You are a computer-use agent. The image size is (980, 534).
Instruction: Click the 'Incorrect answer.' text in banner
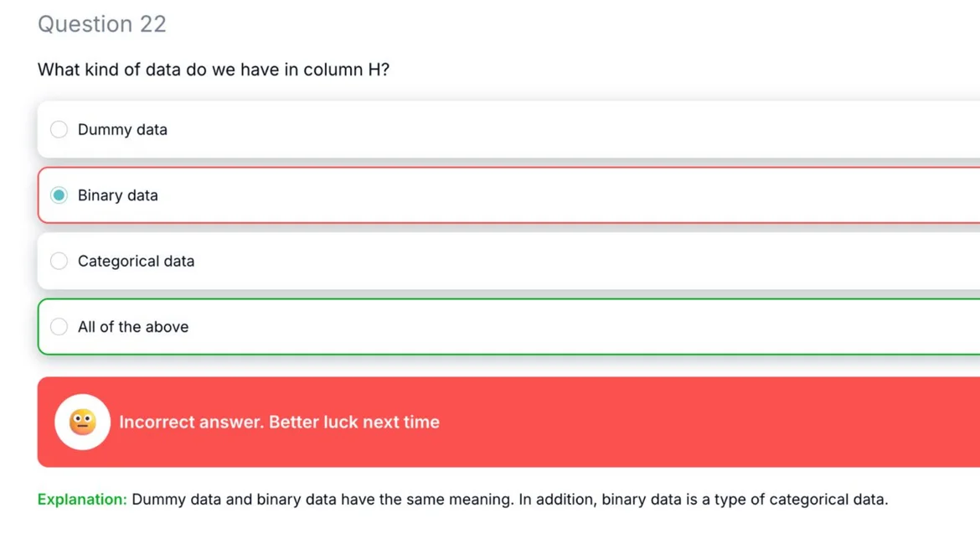[x=192, y=422]
